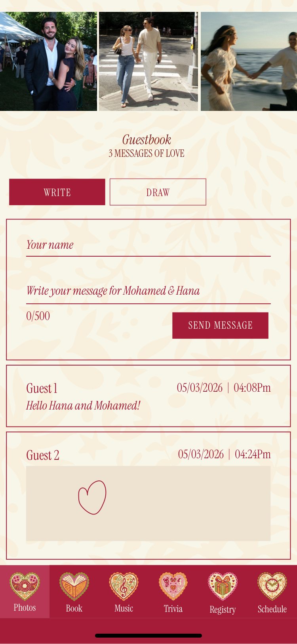The height and width of the screenshot is (644, 297).
Task: Focus the Your name field
Action: (148, 245)
